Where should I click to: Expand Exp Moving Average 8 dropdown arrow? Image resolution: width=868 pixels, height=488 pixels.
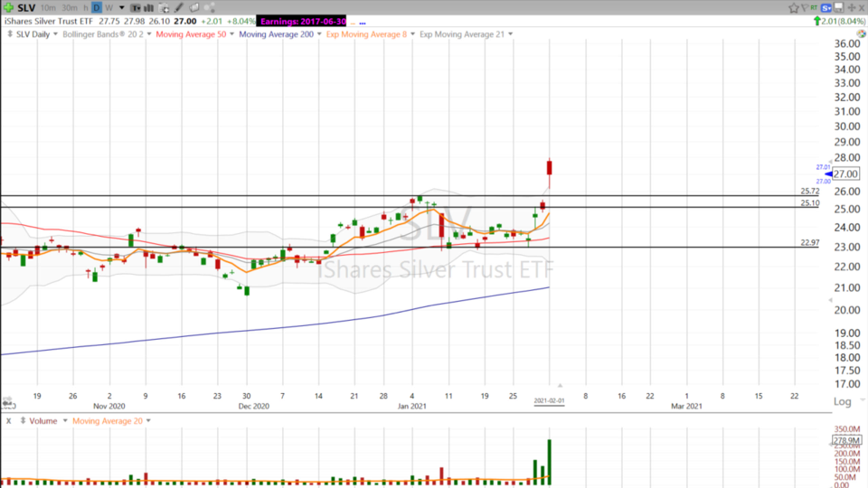pos(412,34)
